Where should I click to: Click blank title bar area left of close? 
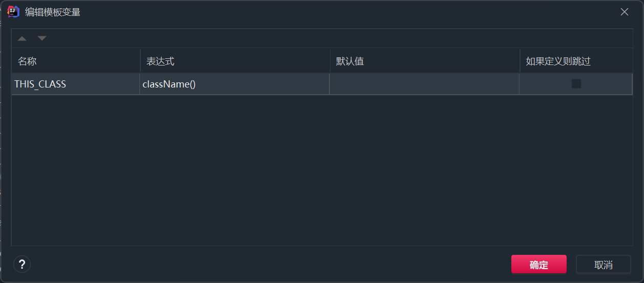coord(359,12)
